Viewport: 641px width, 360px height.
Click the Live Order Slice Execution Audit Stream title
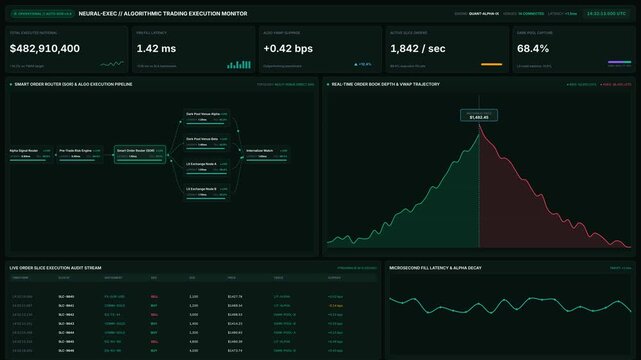point(55,268)
